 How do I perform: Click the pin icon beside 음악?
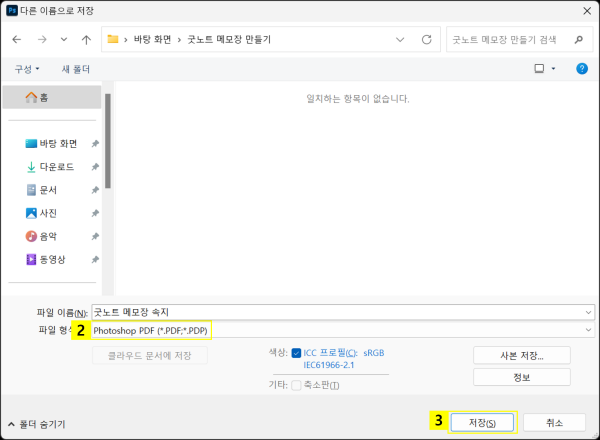tap(95, 236)
